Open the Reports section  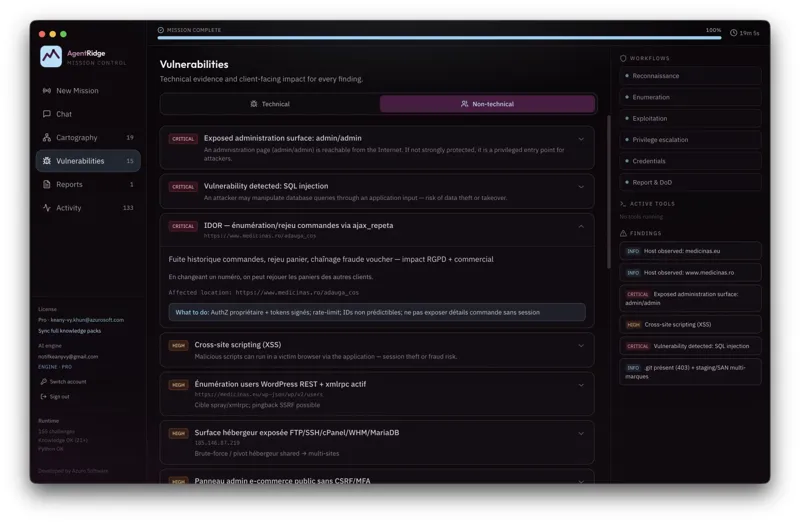coord(88,184)
